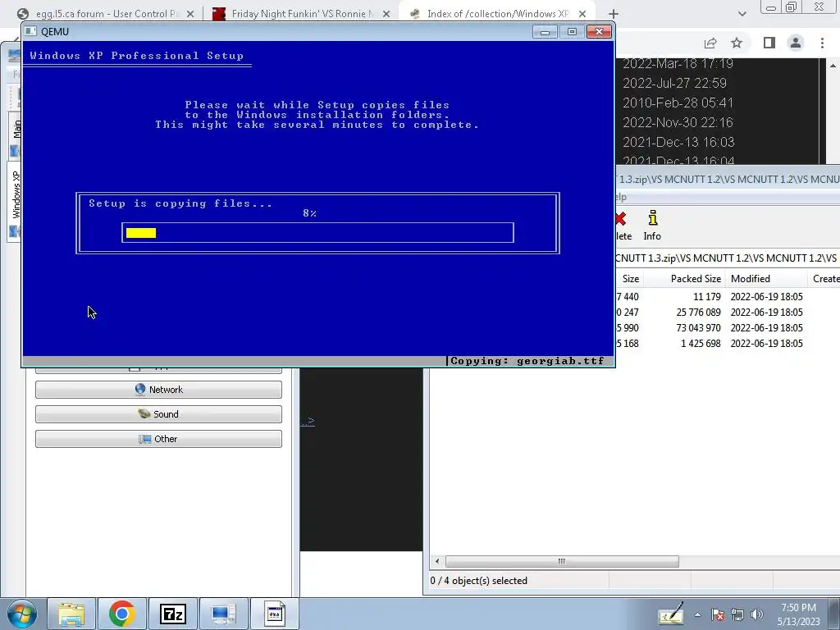Click the setup copying progress bar

[x=317, y=232]
